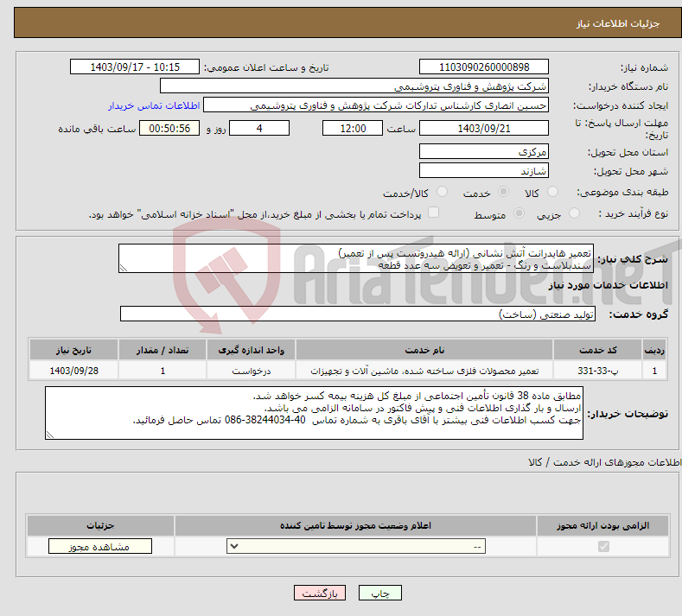
Task: Open the اطلاعات تماس خریدار link
Action: click(154, 105)
